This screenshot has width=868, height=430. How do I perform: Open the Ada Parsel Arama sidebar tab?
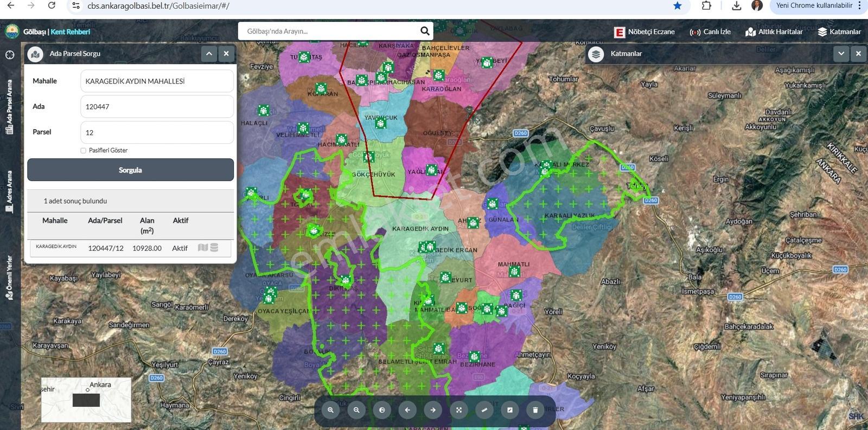pos(9,107)
